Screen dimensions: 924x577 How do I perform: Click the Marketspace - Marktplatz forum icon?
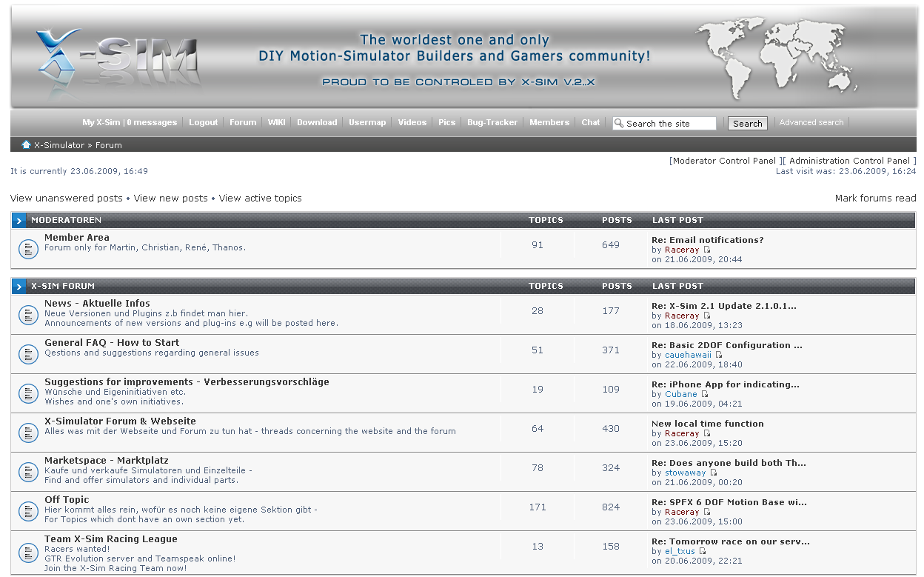[28, 472]
